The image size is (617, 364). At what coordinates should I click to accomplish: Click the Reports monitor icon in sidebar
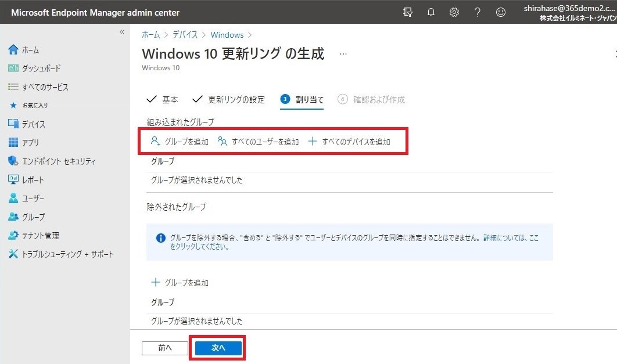pyautogui.click(x=13, y=179)
